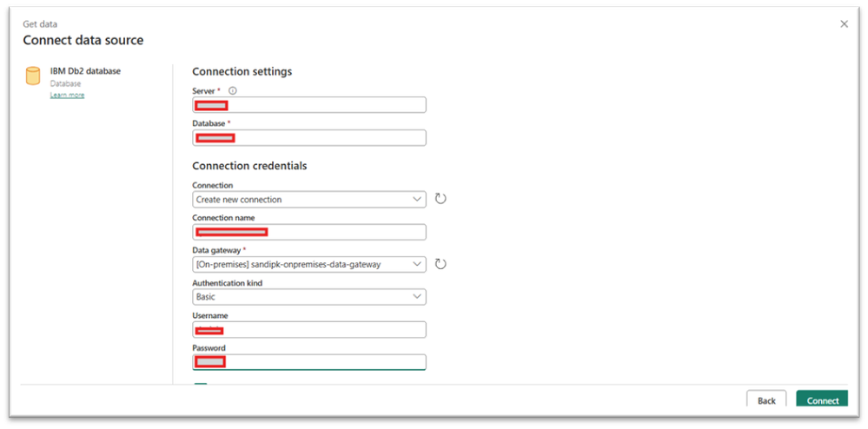Image resolution: width=868 pixels, height=429 pixels.
Task: Refresh the Connection list
Action: pos(441,199)
